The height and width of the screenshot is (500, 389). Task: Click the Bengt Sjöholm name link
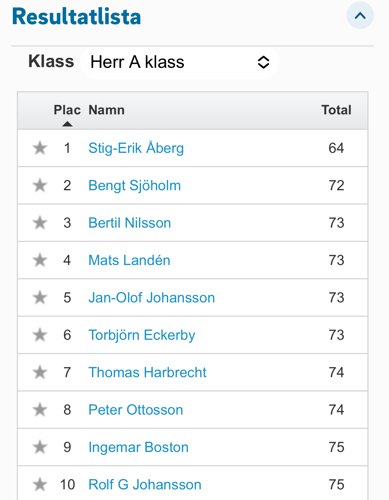click(x=134, y=186)
